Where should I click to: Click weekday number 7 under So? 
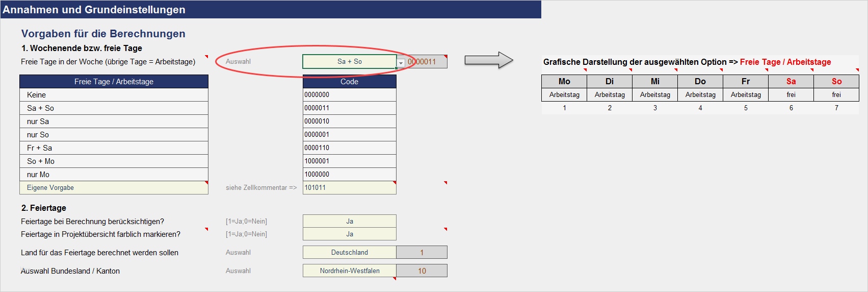coord(836,108)
